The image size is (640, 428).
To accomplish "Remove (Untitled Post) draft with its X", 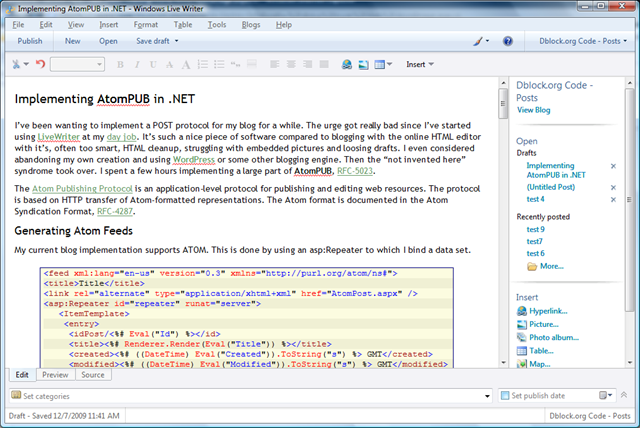I will [x=613, y=187].
